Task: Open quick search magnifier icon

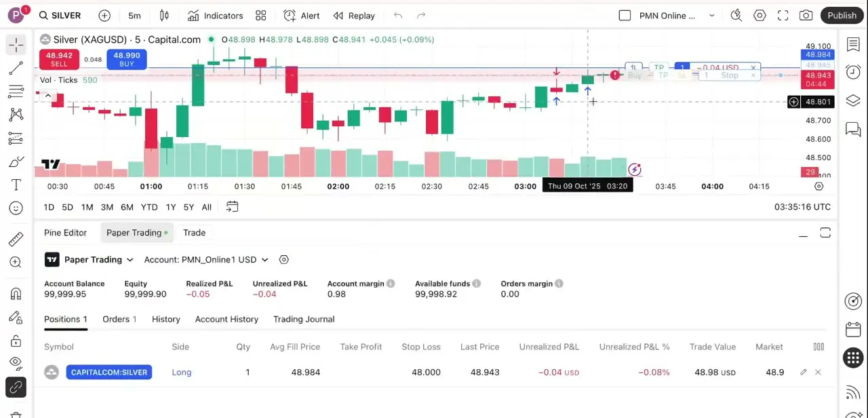Action: pyautogui.click(x=736, y=16)
